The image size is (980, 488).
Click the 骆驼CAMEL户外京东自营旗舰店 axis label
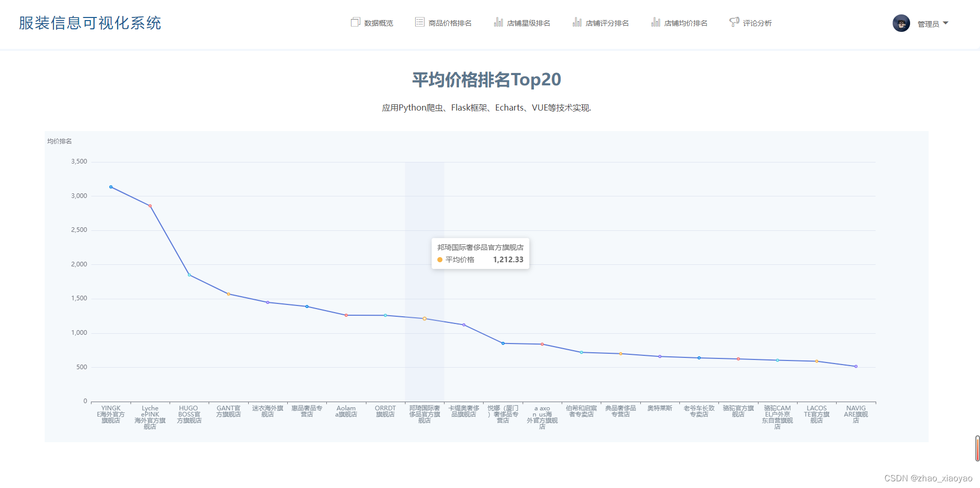click(778, 418)
